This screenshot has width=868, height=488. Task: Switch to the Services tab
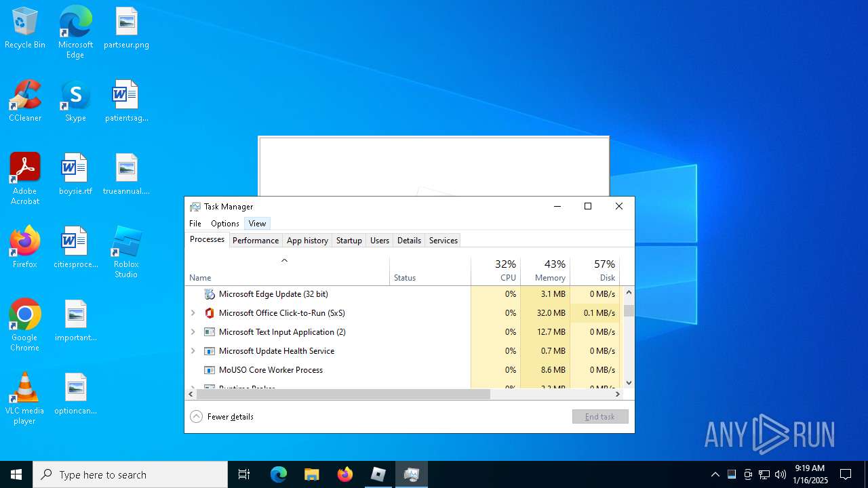(443, 241)
